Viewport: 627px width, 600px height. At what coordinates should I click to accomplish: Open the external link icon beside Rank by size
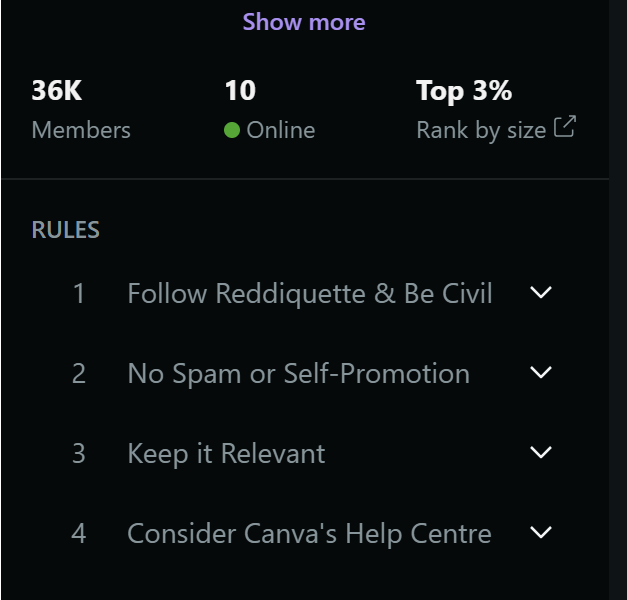point(565,128)
